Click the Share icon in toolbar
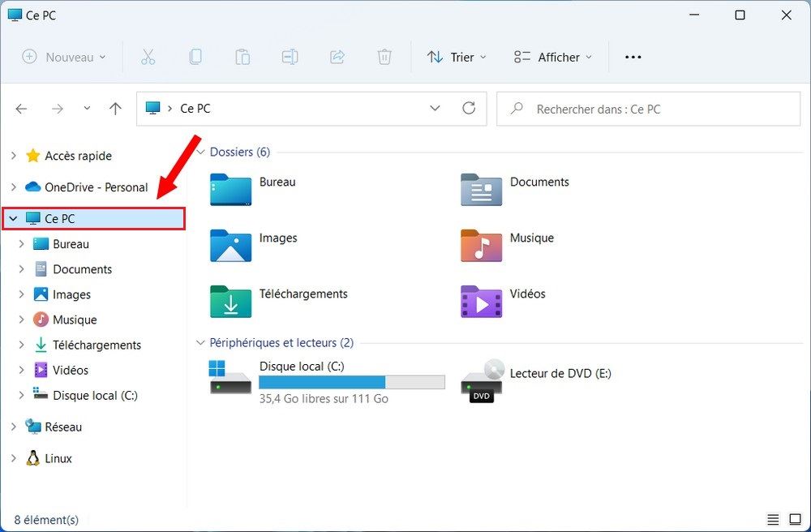Image resolution: width=811 pixels, height=532 pixels. [337, 57]
